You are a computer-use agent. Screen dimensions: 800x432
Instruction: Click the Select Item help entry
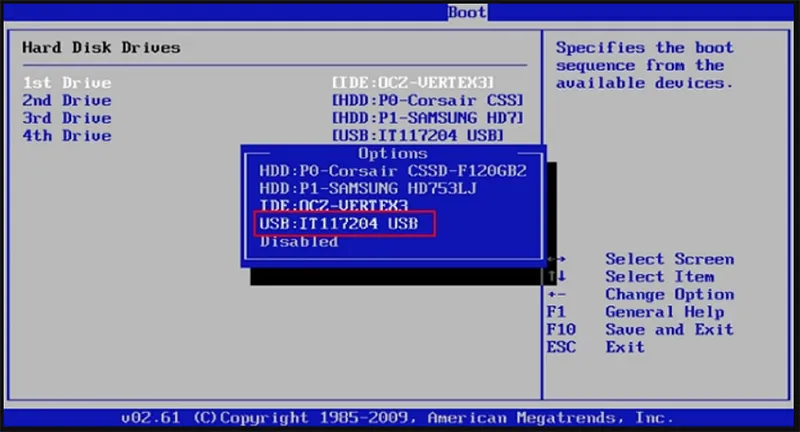[660, 277]
